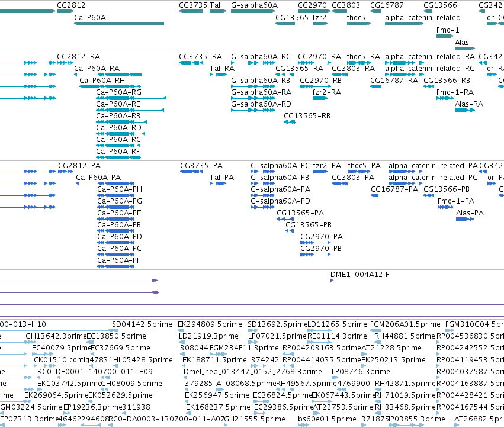Select transcript CG16787-RA label
This screenshot has height=428, width=504.
pyautogui.click(x=394, y=81)
